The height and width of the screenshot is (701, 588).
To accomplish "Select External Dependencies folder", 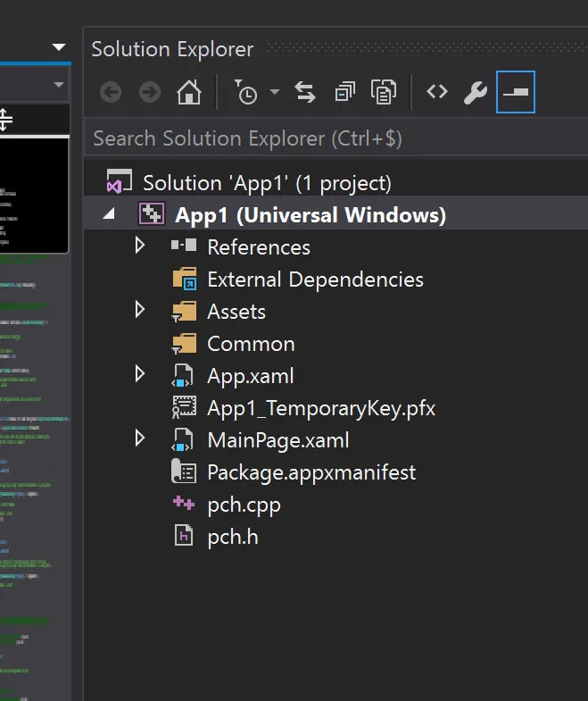I will 315,280.
